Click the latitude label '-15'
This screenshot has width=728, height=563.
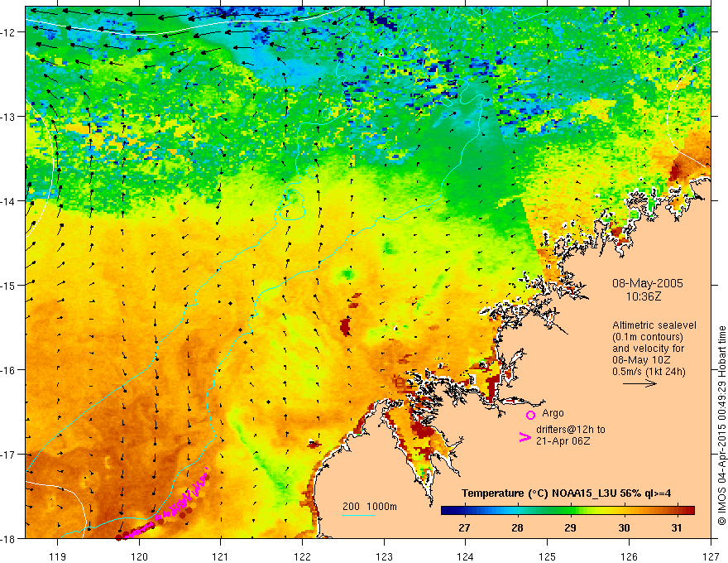click(9, 285)
